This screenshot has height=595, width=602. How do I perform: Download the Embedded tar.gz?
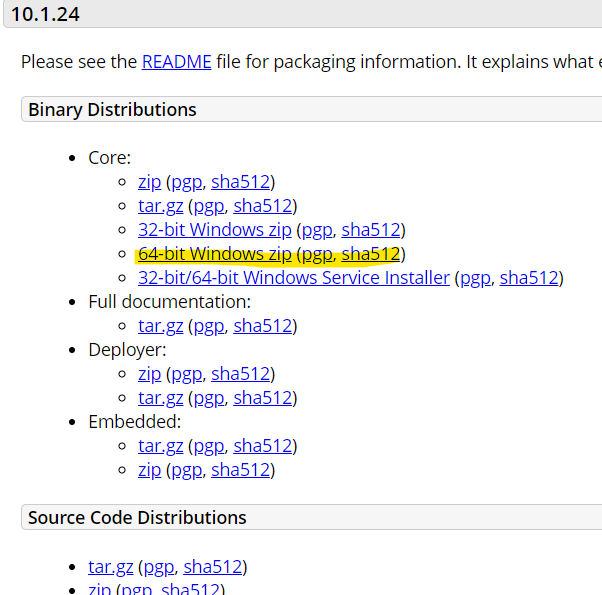tap(160, 446)
